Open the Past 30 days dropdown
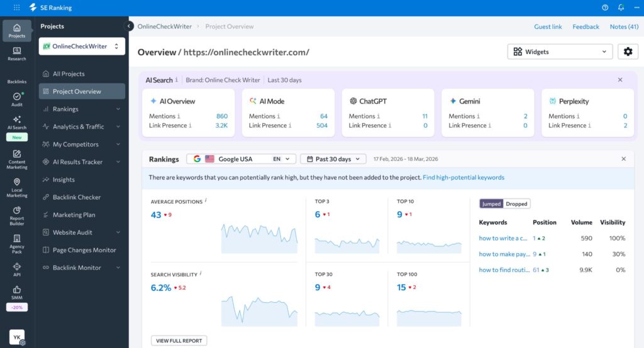This screenshot has width=644, height=348. (x=333, y=159)
